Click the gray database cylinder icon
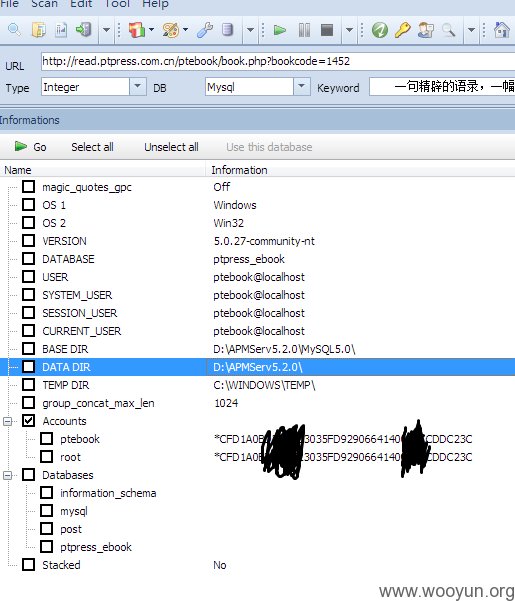Screen dimensions: 515x601 tap(228, 30)
